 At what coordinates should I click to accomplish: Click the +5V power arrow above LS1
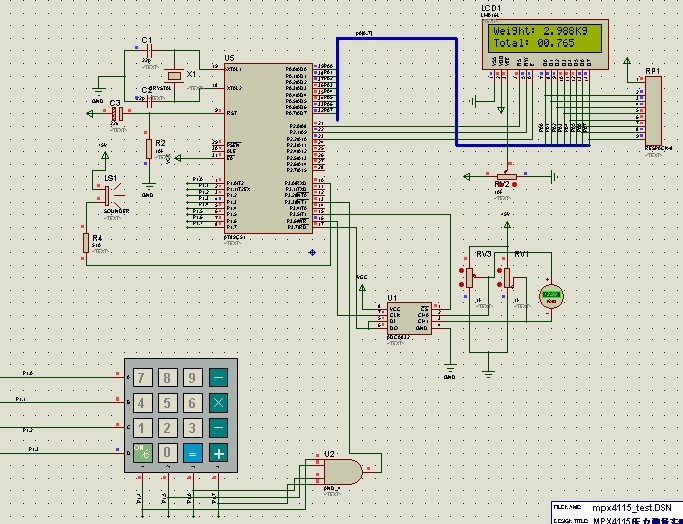tap(105, 155)
